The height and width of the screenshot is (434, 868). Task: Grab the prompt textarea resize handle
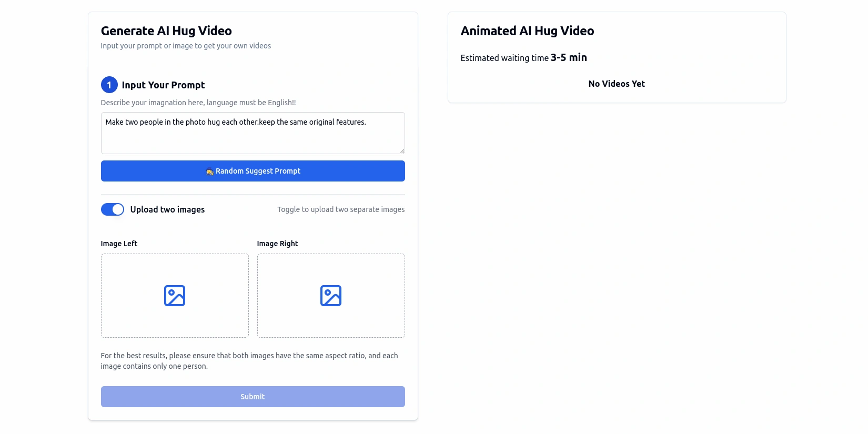click(402, 151)
